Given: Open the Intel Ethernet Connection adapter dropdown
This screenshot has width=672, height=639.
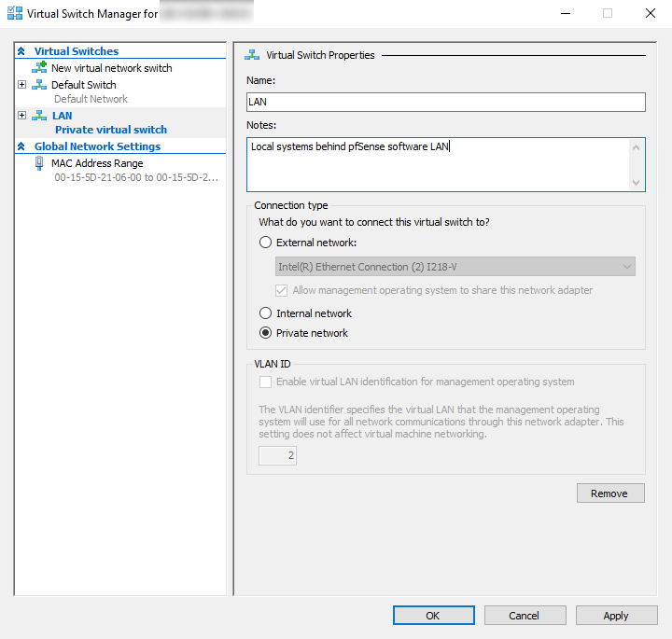Looking at the screenshot, I should coord(627,267).
